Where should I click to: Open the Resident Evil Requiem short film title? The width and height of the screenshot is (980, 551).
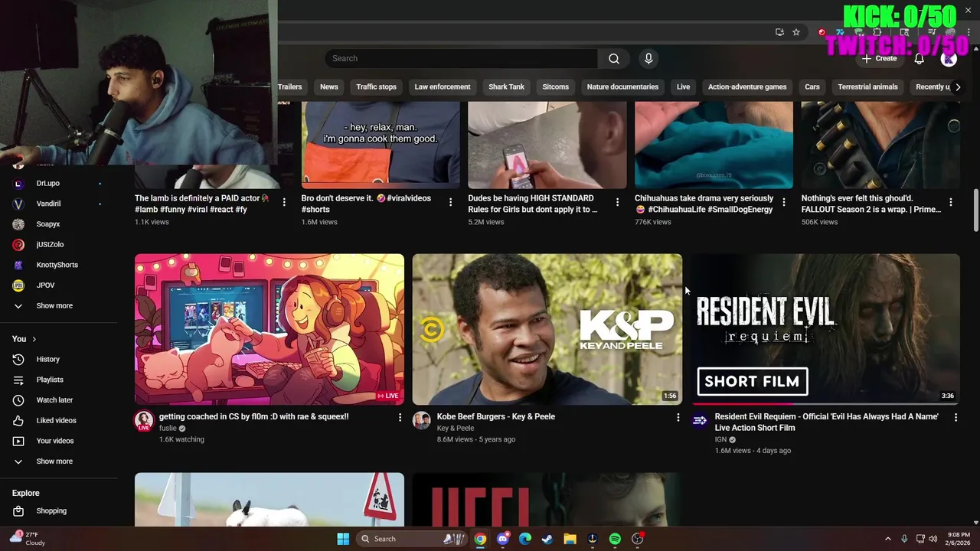[x=826, y=422]
